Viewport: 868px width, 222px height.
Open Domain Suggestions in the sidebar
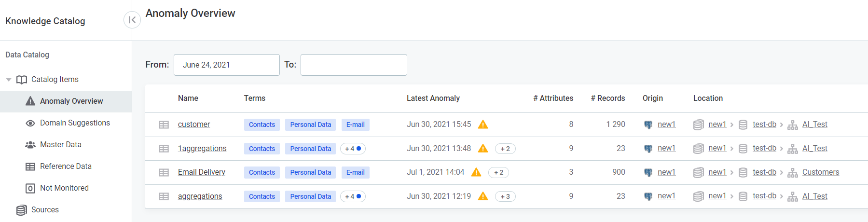[x=75, y=123]
